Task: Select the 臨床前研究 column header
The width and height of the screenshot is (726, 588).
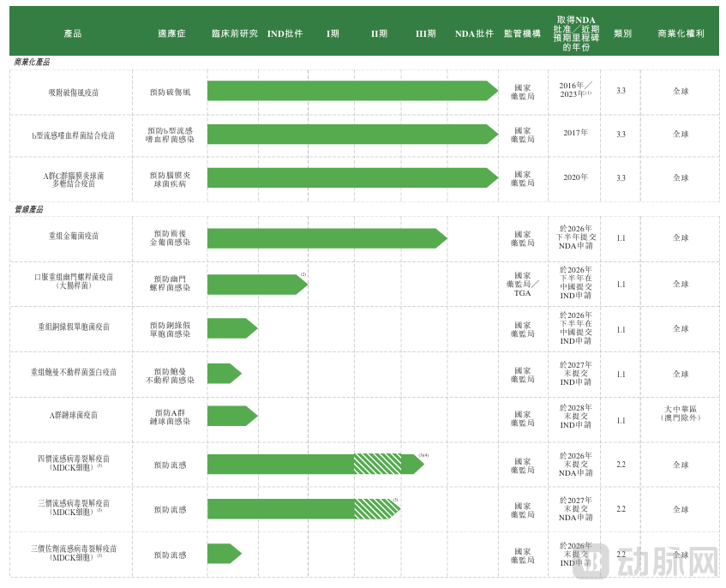Action: 234,33
